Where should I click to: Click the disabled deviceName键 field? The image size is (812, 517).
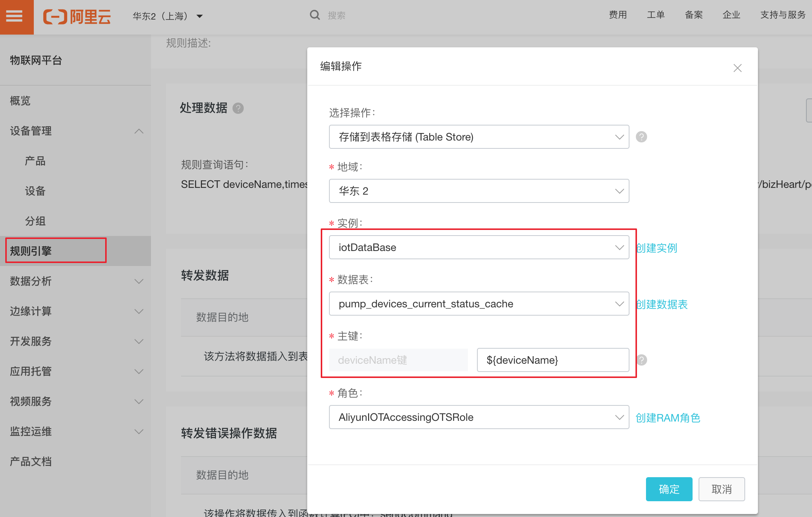click(x=398, y=360)
